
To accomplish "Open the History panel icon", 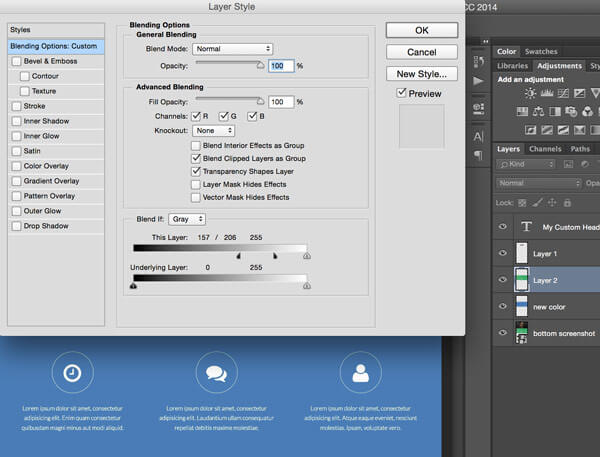I will point(479,61).
